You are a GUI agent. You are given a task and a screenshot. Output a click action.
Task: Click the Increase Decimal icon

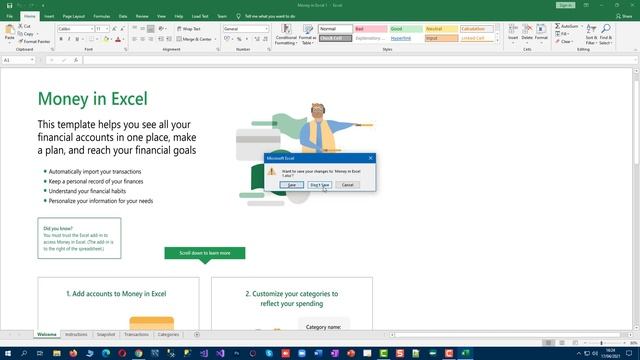point(257,39)
